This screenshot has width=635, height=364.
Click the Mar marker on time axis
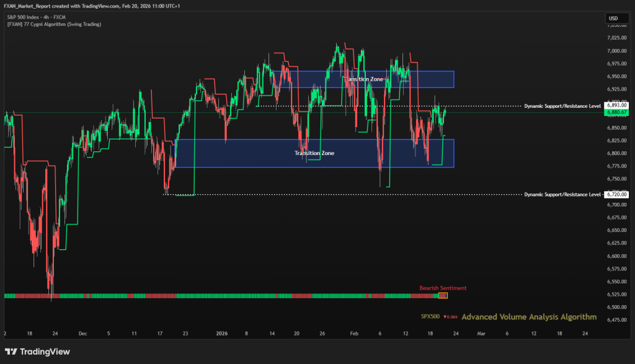480,333
